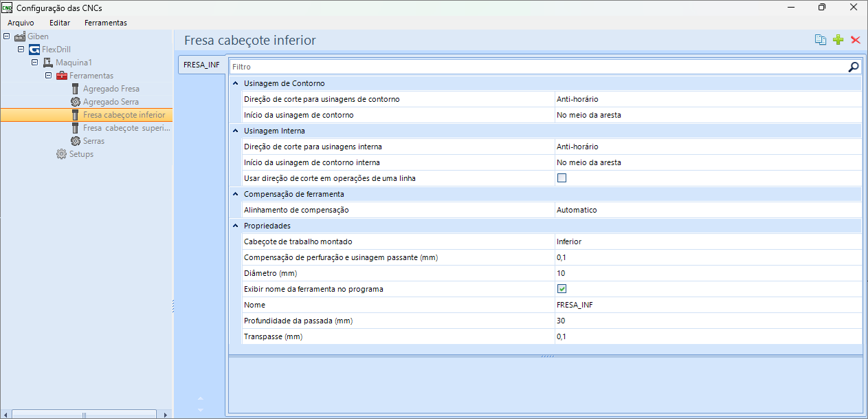Collapse the Propriedades section

[236, 226]
